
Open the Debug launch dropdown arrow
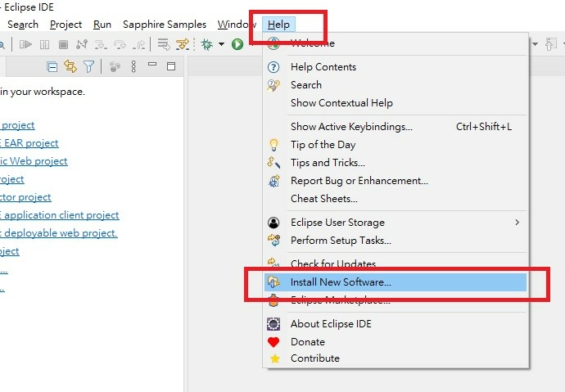pyautogui.click(x=221, y=44)
